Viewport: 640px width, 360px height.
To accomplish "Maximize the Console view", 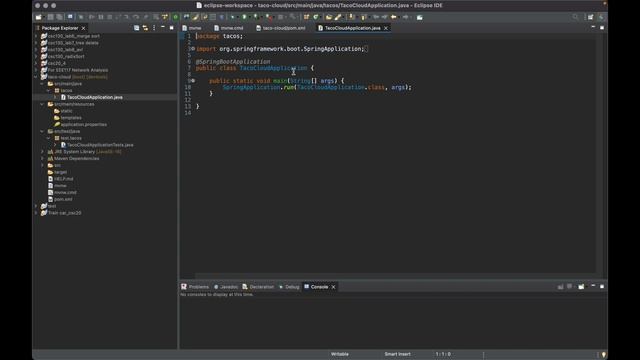I will [602, 286].
